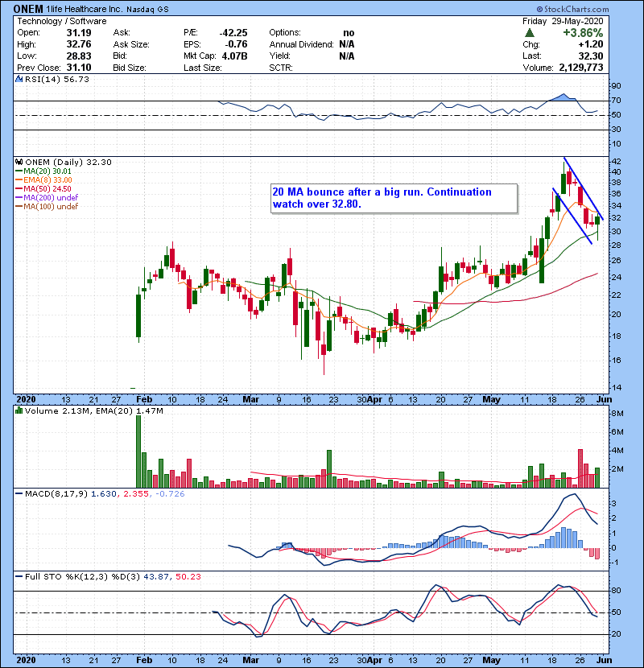Click the 'SCTR:' label
The image size is (644, 668).
281,68
